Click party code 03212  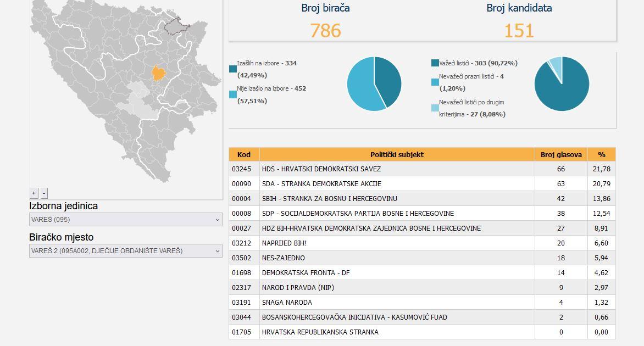[242, 243]
